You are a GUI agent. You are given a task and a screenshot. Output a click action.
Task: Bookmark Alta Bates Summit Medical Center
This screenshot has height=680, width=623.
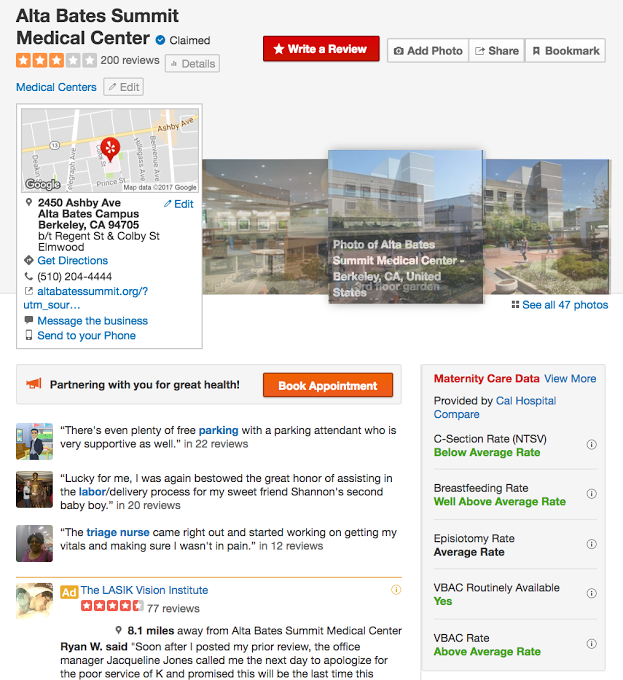(x=565, y=51)
